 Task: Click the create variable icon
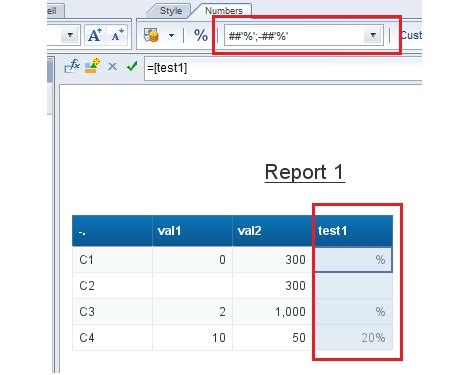[92, 66]
